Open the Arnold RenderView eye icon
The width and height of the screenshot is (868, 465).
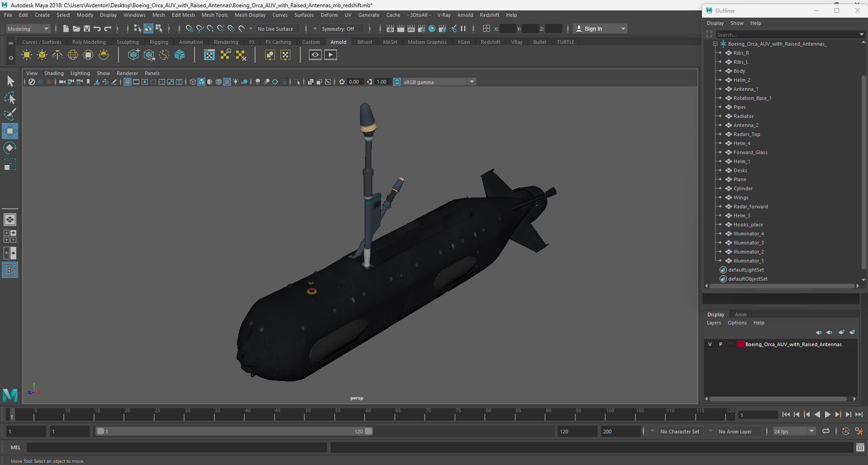315,55
